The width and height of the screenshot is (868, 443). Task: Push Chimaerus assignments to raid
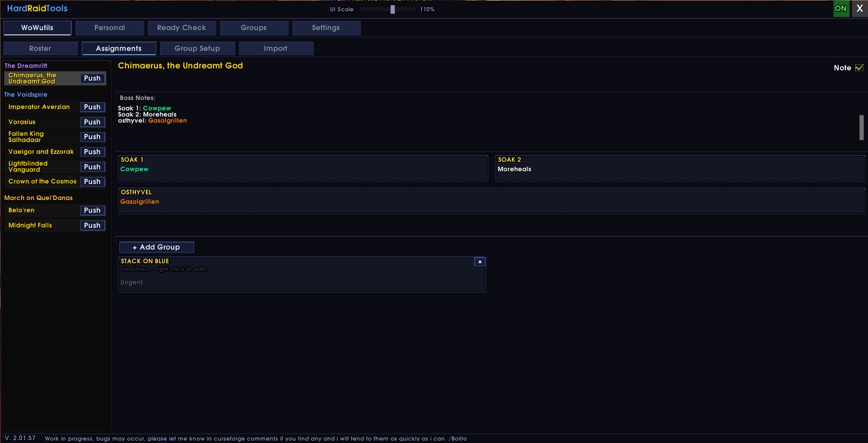(x=93, y=78)
